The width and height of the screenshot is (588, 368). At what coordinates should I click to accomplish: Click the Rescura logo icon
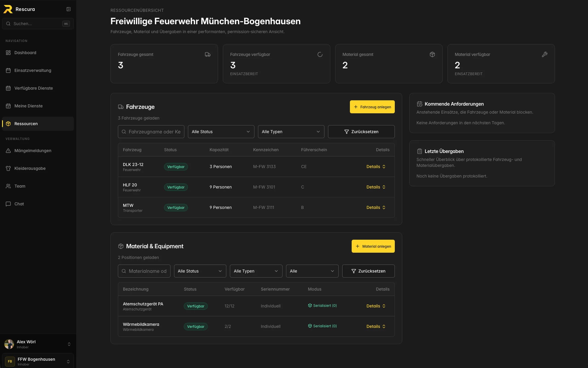pyautogui.click(x=8, y=9)
